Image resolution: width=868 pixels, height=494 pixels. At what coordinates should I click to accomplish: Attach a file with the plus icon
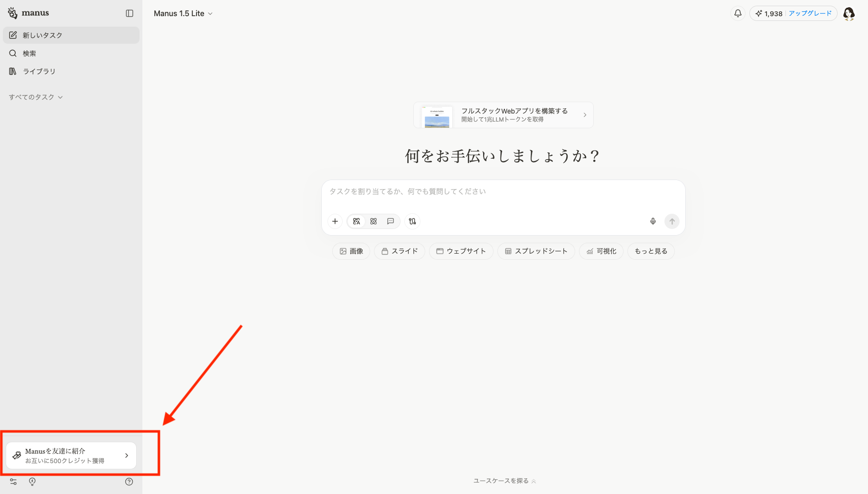click(x=335, y=221)
